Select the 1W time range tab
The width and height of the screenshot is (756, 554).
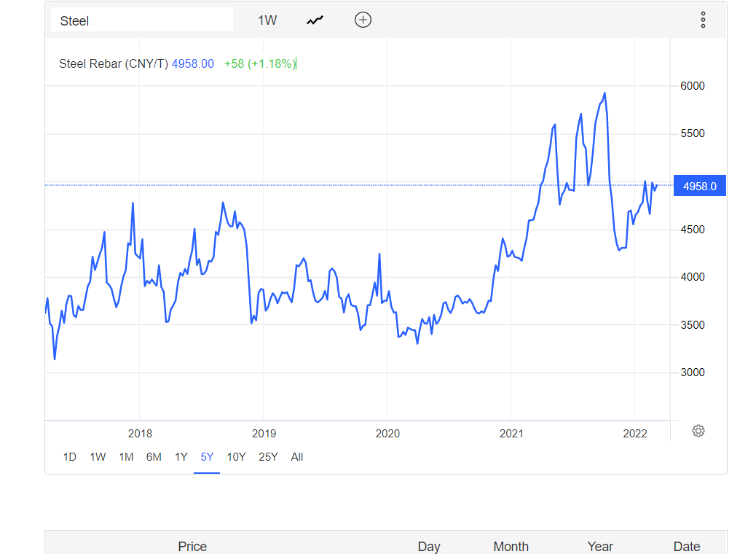[98, 457]
